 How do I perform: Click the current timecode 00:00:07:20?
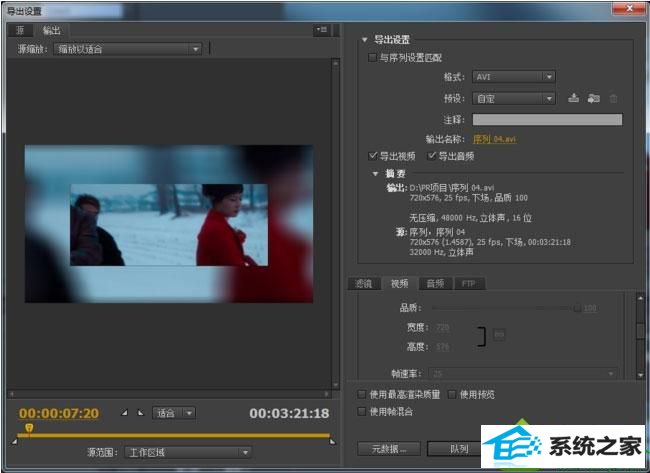tap(59, 413)
